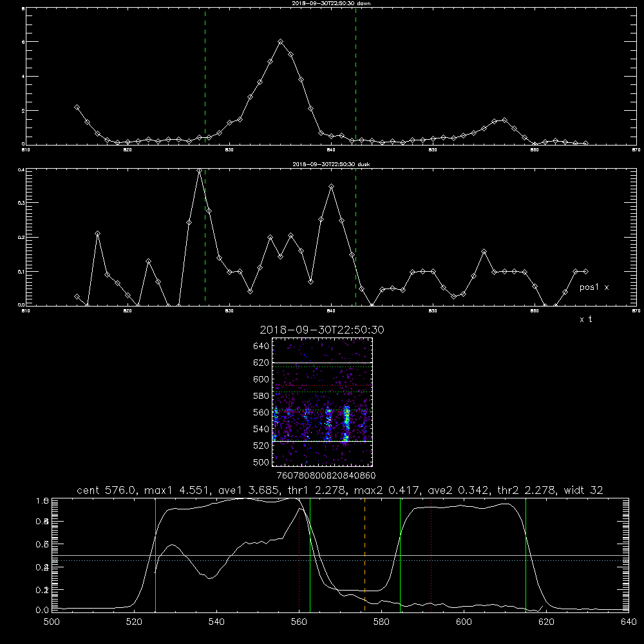Viewport: 644px width, 644px height.
Task: Click the orange dashed center line at 576
Action: (x=365, y=555)
